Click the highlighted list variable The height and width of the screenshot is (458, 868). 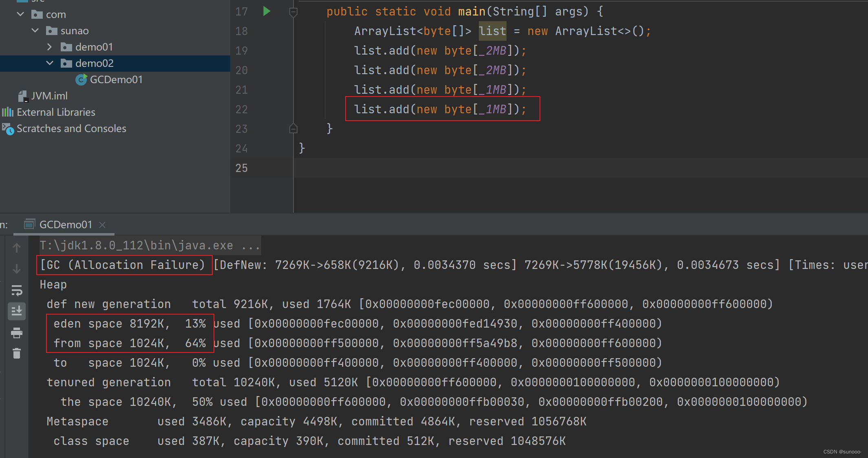pos(492,31)
